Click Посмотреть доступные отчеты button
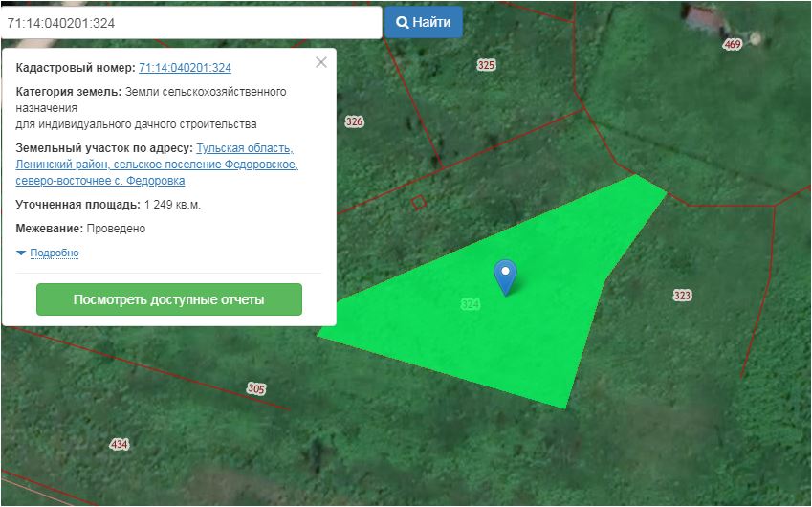This screenshot has height=507, width=812. click(168, 299)
